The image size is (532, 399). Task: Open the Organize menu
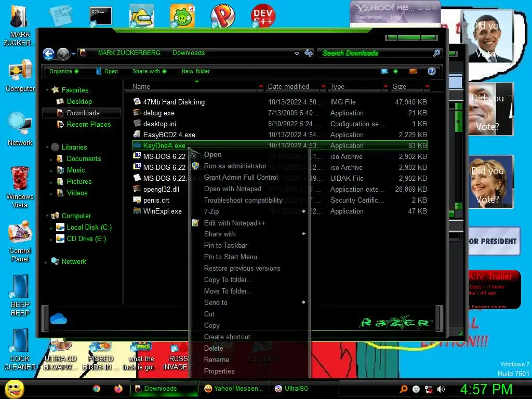pyautogui.click(x=64, y=71)
